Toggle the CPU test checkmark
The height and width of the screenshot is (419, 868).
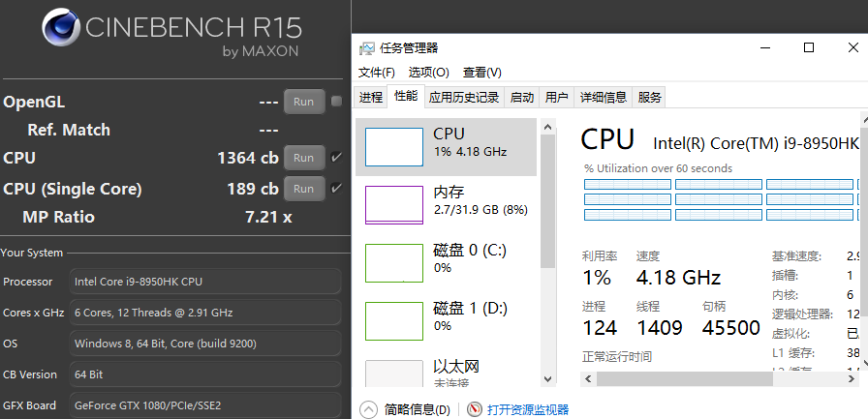coord(336,158)
